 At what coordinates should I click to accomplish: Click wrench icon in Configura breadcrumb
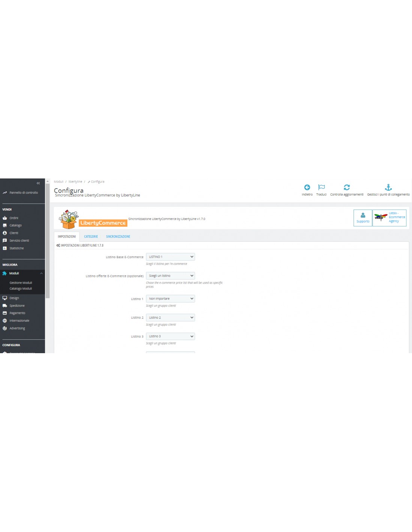tap(89, 182)
